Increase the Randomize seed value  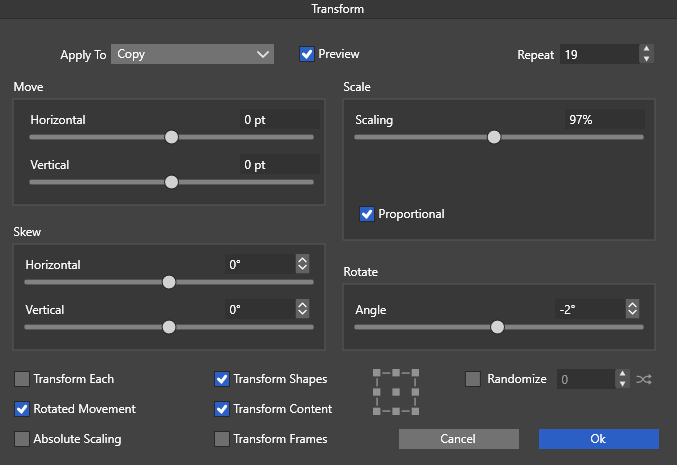point(622,374)
